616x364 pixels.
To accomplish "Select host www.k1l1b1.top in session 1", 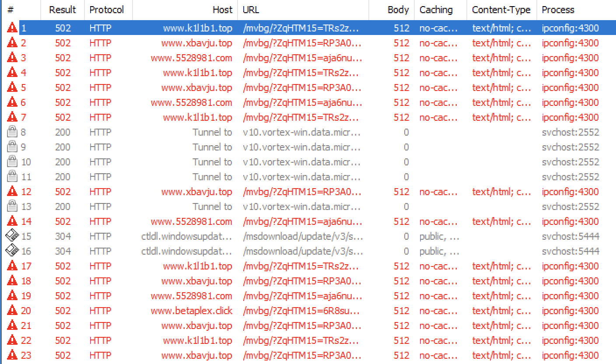I will click(197, 28).
